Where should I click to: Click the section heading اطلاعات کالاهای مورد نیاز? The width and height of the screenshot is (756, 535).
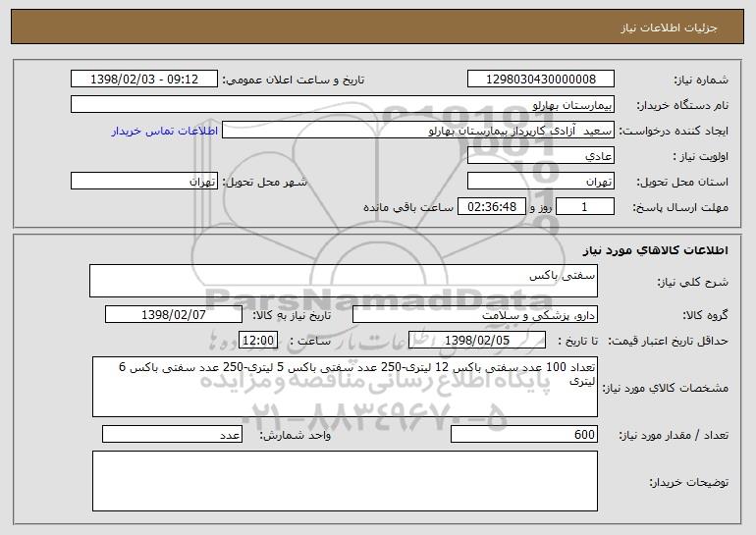point(655,250)
